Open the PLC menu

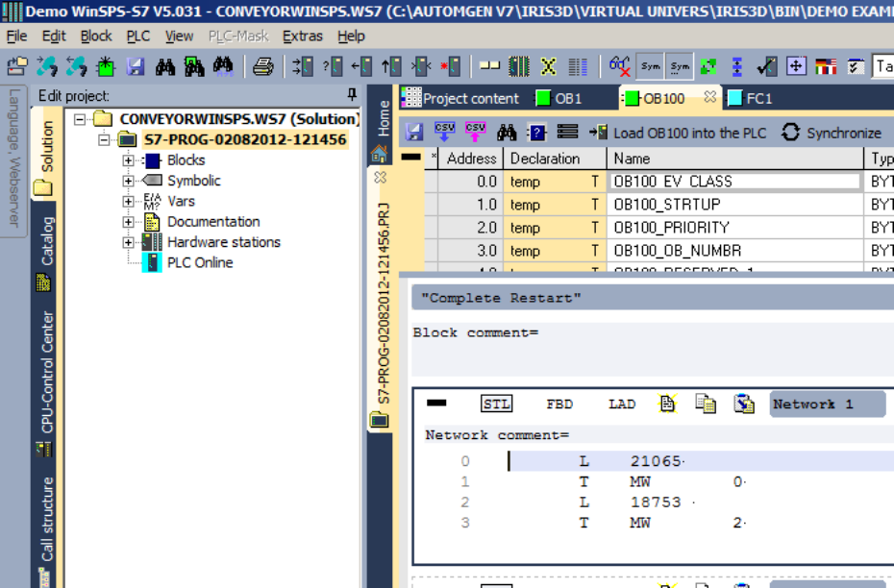138,36
